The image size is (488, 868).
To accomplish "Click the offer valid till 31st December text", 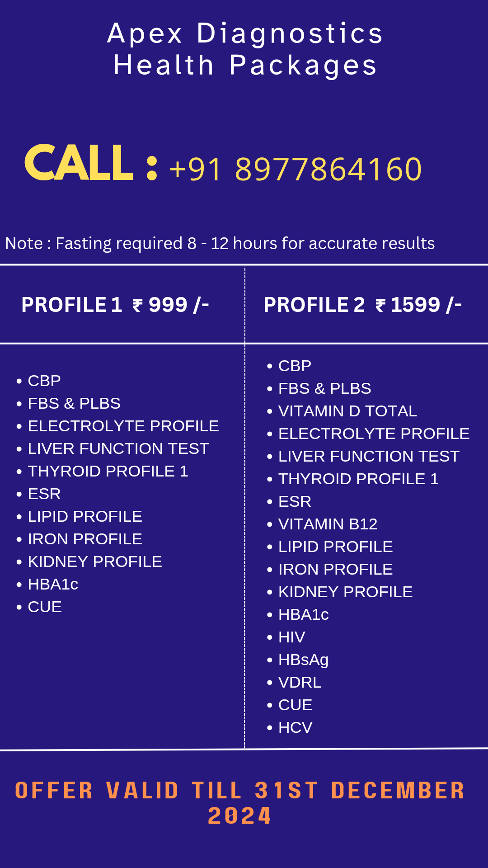I will point(240,803).
